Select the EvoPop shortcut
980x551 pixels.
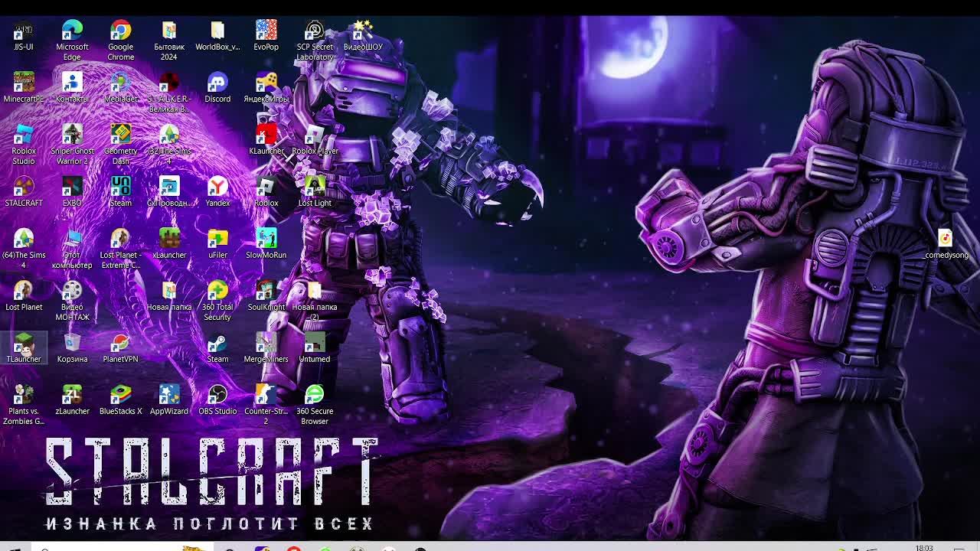(x=266, y=36)
